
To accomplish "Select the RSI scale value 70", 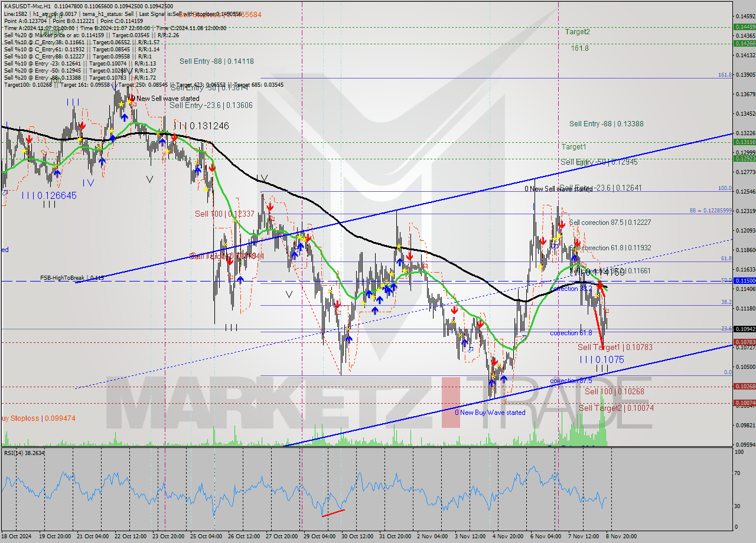I will (x=737, y=473).
